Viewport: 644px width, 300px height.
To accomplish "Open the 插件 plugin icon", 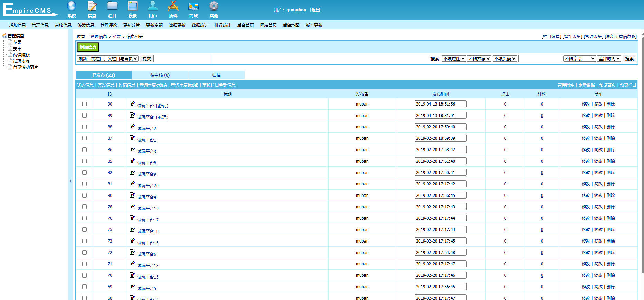I will click(x=173, y=6).
